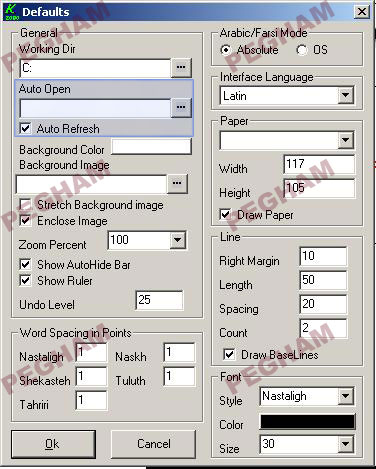Click the Background Image browse button
The width and height of the screenshot is (376, 469).
pos(177,183)
